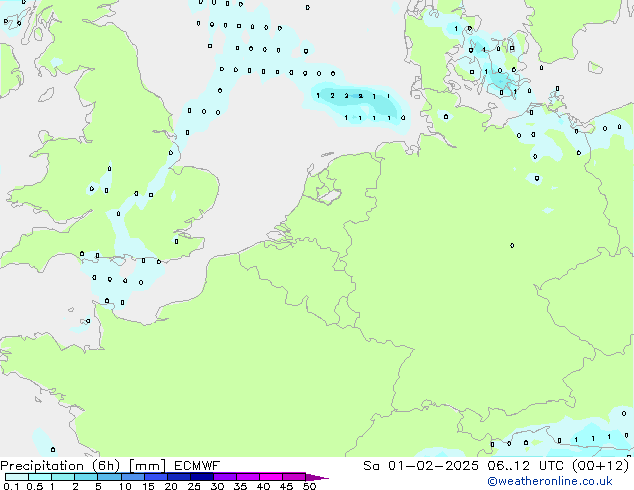Click the '25' legend scale label
The image size is (634, 490).
[x=194, y=486]
